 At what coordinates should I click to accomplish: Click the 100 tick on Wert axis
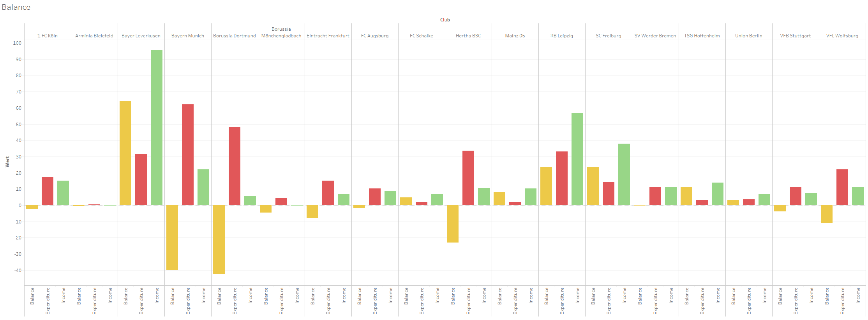pyautogui.click(x=17, y=43)
